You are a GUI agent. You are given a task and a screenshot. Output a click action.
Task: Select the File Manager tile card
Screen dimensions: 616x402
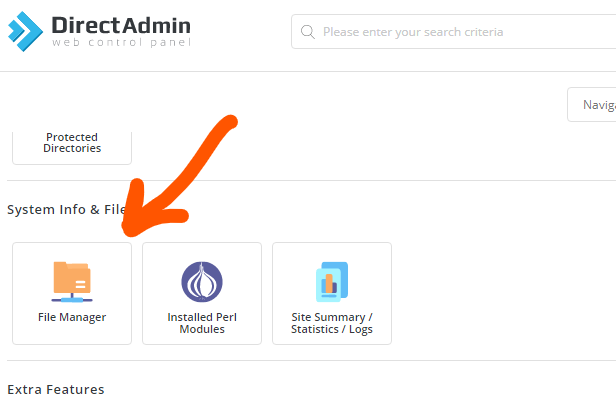pyautogui.click(x=72, y=293)
